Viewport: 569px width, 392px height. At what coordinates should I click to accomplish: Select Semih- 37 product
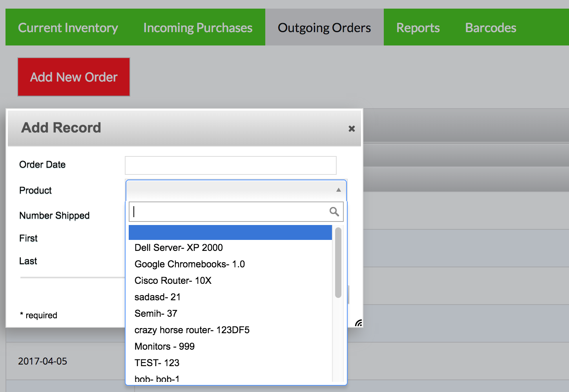point(230,314)
